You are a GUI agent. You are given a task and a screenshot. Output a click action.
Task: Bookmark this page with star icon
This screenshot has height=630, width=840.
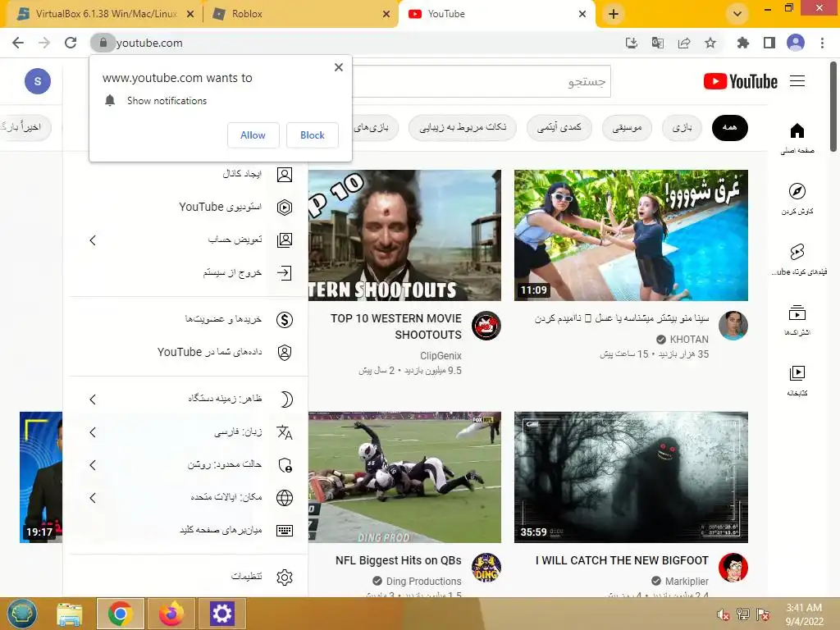(x=710, y=43)
